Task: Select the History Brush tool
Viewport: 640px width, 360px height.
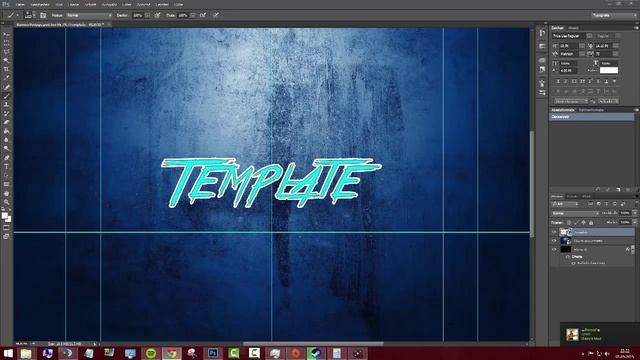Action: [x=6, y=113]
